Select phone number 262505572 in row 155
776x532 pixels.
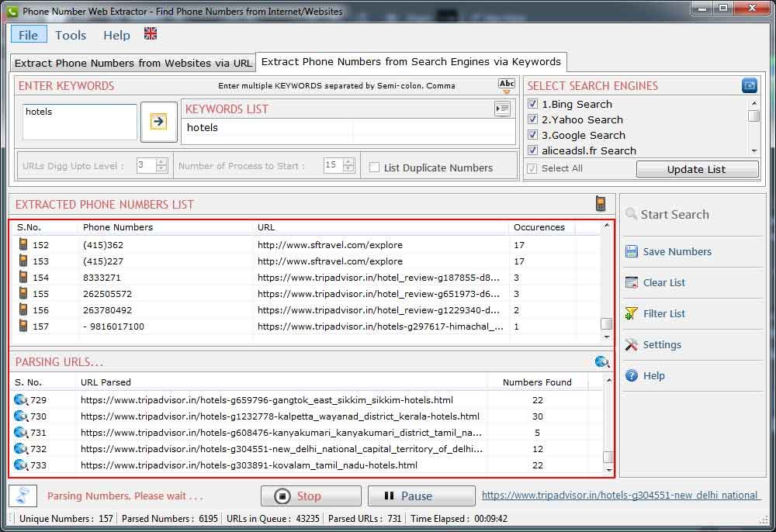(x=107, y=294)
